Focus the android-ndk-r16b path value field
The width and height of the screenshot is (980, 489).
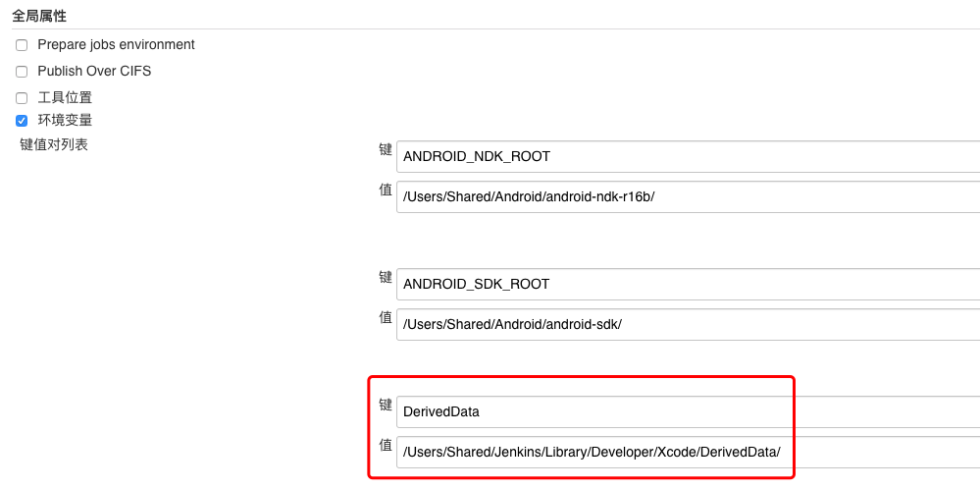[x=687, y=196]
